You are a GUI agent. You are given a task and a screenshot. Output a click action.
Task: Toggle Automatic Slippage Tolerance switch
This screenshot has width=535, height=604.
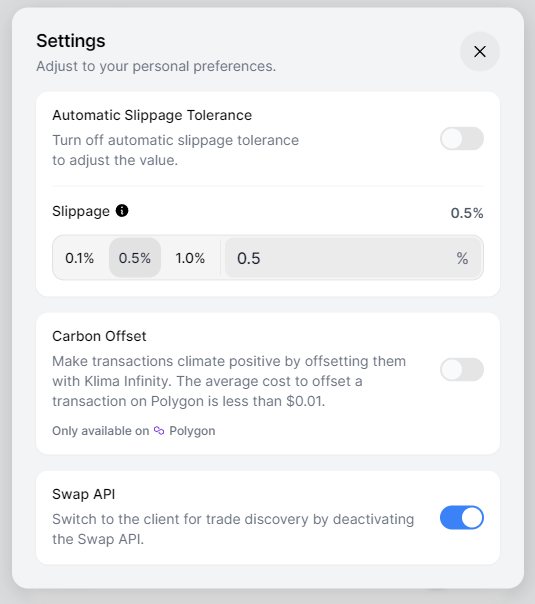[x=462, y=139]
